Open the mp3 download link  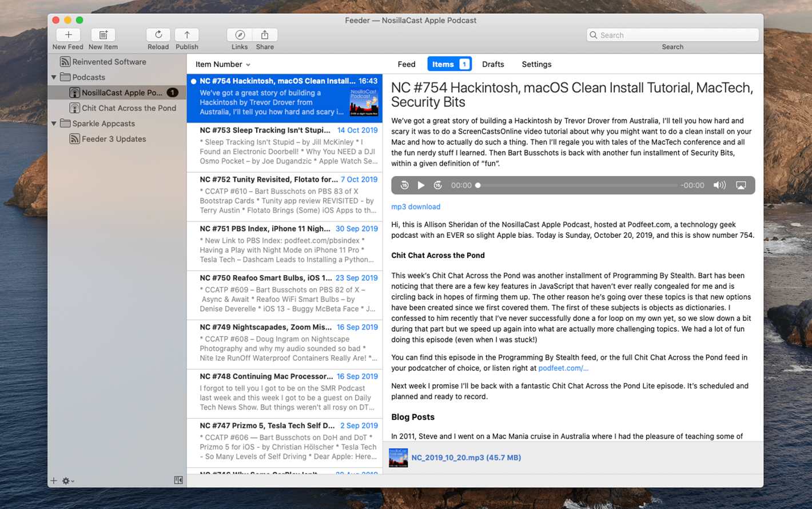[416, 207]
